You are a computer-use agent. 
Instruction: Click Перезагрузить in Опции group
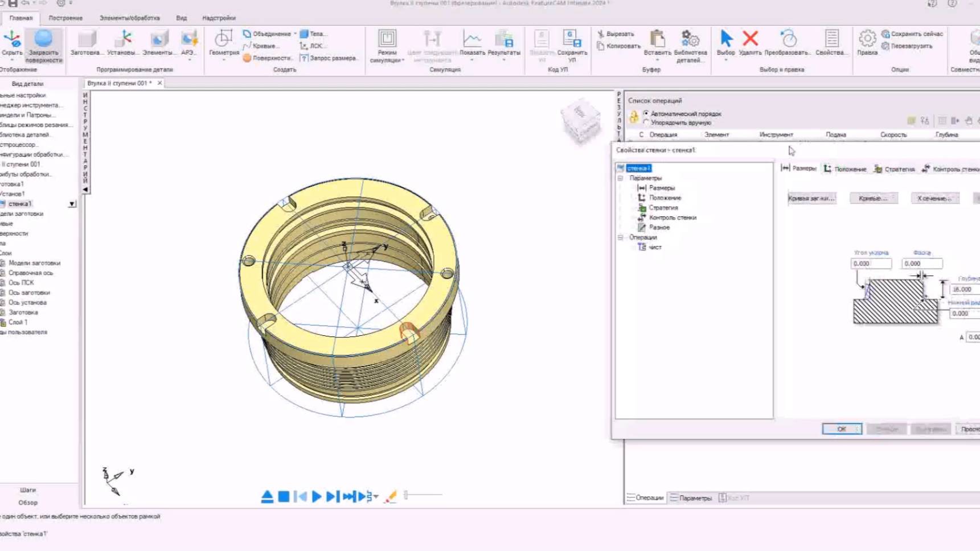907,46
